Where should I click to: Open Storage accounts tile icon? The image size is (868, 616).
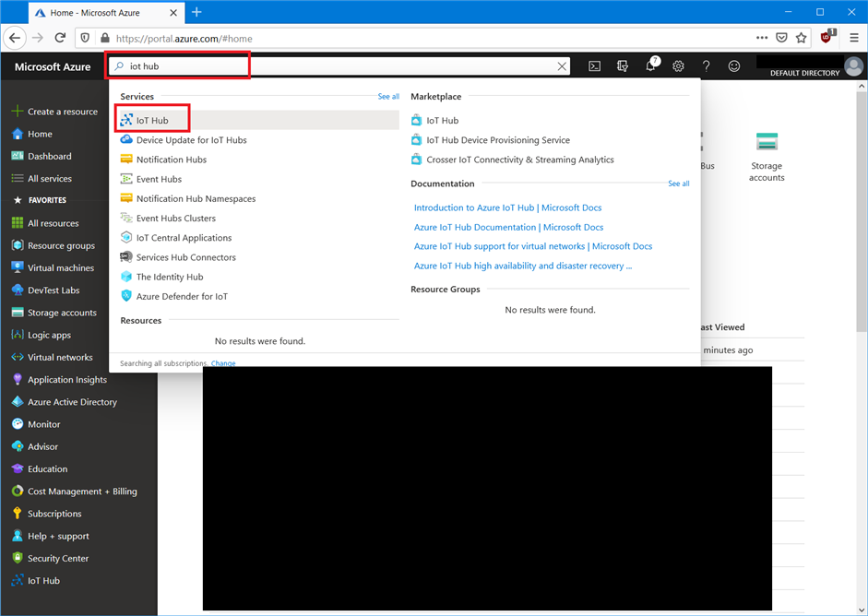(x=767, y=142)
